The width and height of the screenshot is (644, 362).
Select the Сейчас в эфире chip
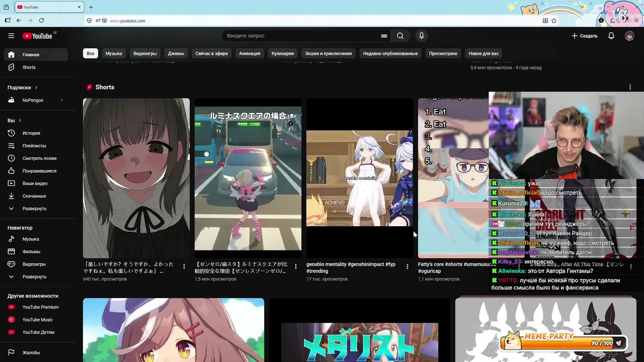pos(211,53)
